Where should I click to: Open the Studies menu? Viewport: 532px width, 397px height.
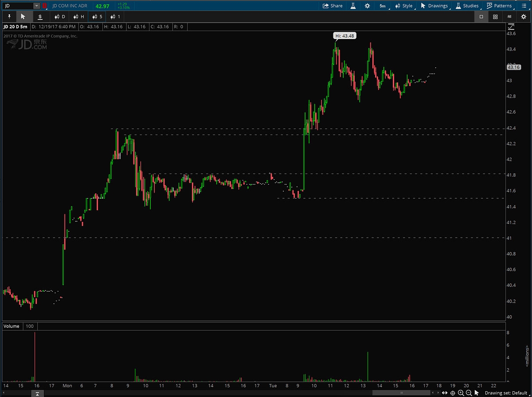[467, 6]
